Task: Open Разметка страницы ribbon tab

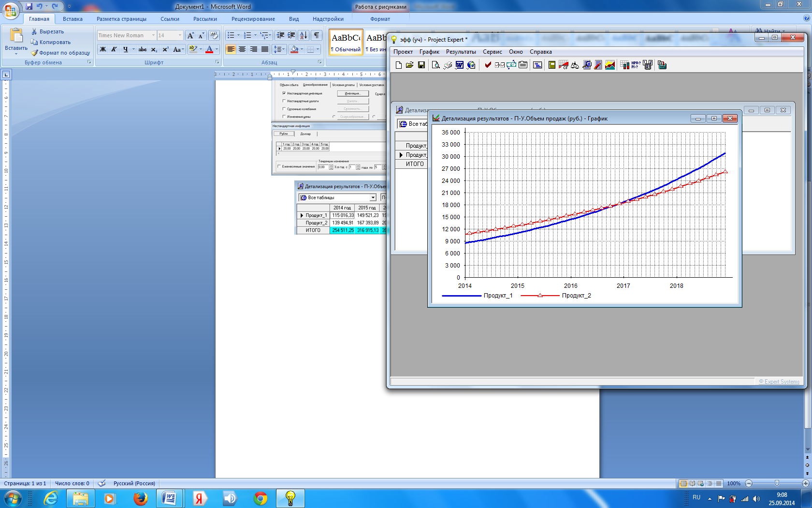Action: (x=121, y=19)
